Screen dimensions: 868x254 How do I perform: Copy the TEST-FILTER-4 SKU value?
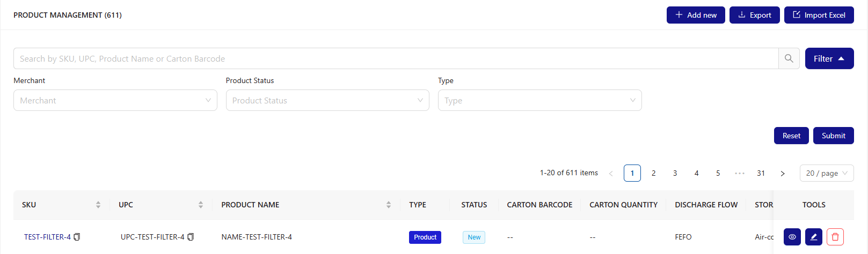77,237
